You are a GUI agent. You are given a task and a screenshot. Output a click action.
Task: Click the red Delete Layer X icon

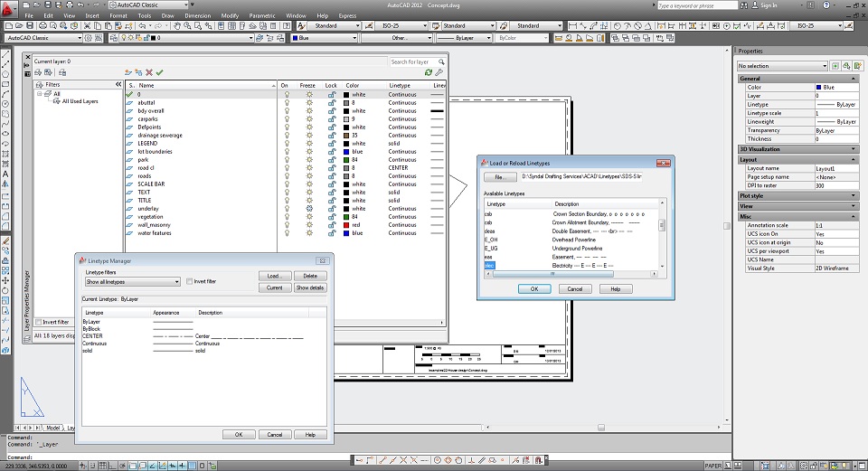pyautogui.click(x=149, y=72)
